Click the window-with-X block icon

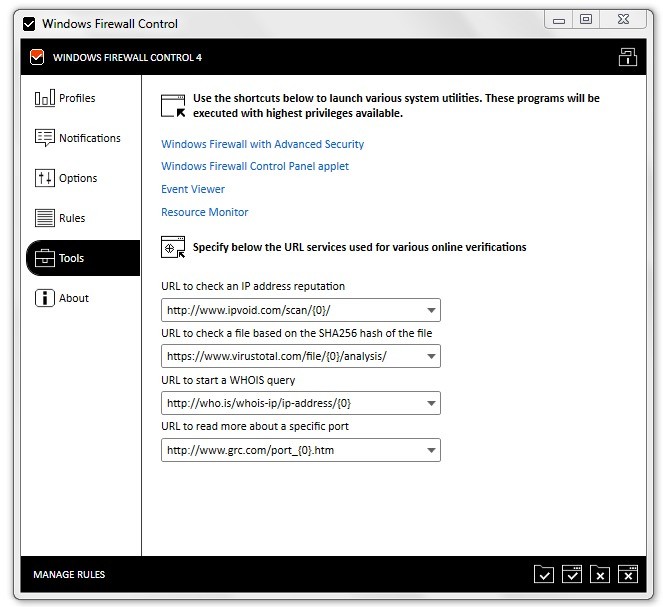click(628, 574)
